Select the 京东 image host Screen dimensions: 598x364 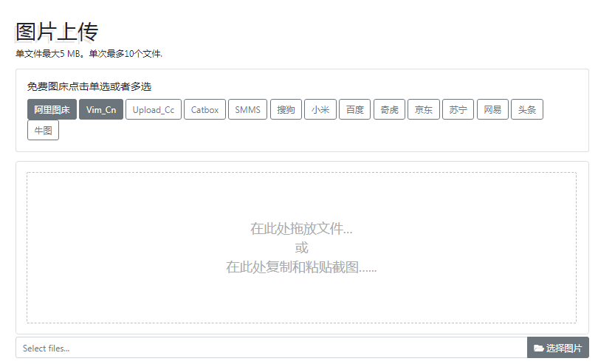pos(424,110)
